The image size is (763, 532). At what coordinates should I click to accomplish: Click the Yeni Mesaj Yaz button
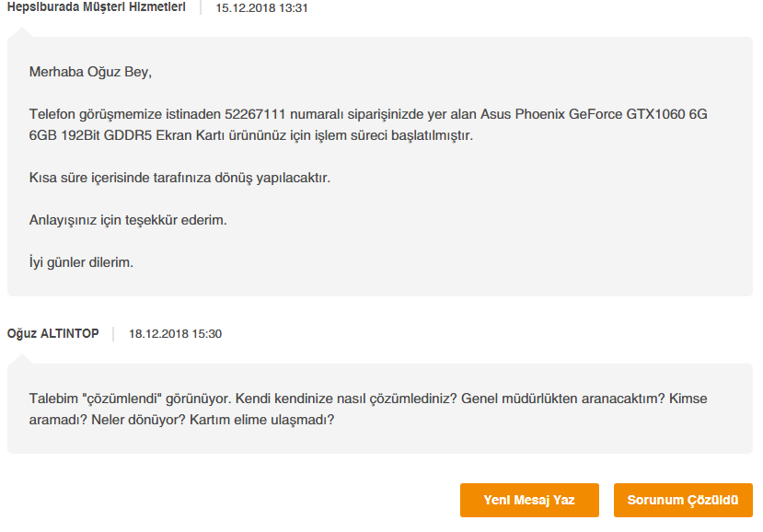click(x=529, y=500)
